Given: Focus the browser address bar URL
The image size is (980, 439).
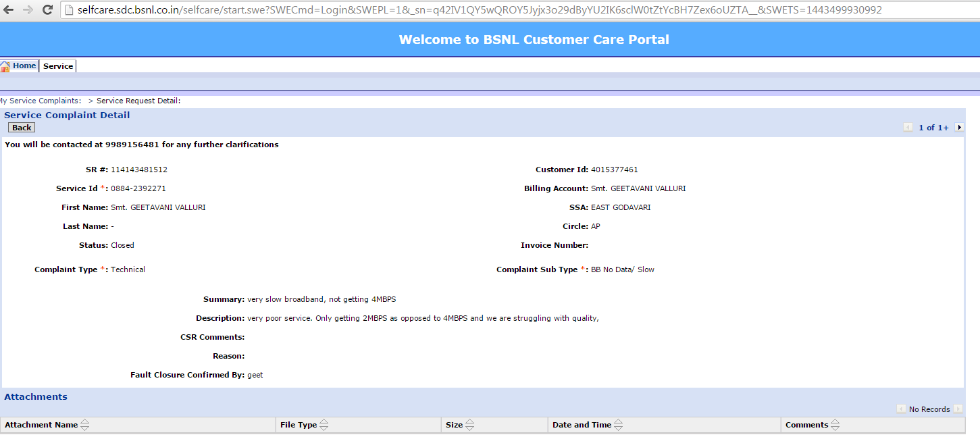Looking at the screenshot, I should point(480,10).
